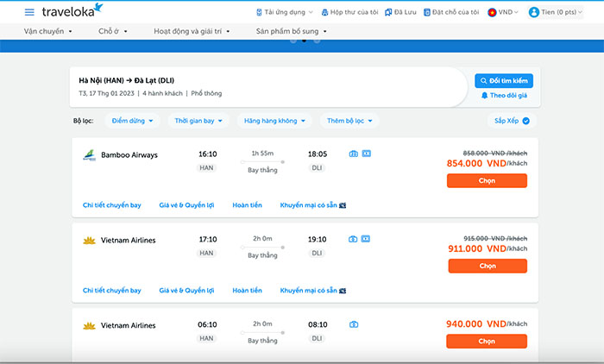Image resolution: width=604 pixels, height=364 pixels.
Task: Click the Vietnam Airlines 06:10 lotus logo
Action: (90, 326)
